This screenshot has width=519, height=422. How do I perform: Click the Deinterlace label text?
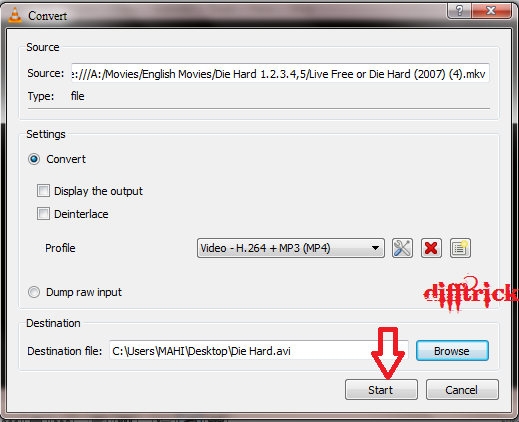81,214
